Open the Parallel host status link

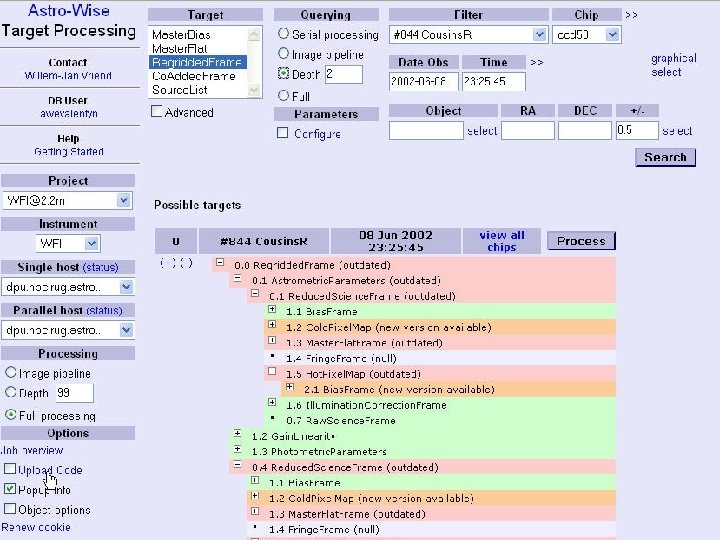(104, 310)
